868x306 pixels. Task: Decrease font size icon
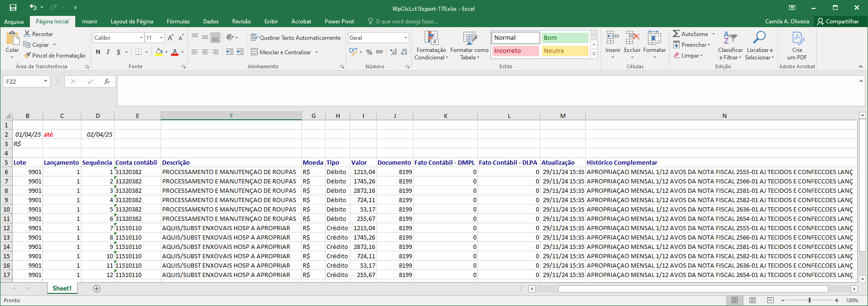click(181, 38)
